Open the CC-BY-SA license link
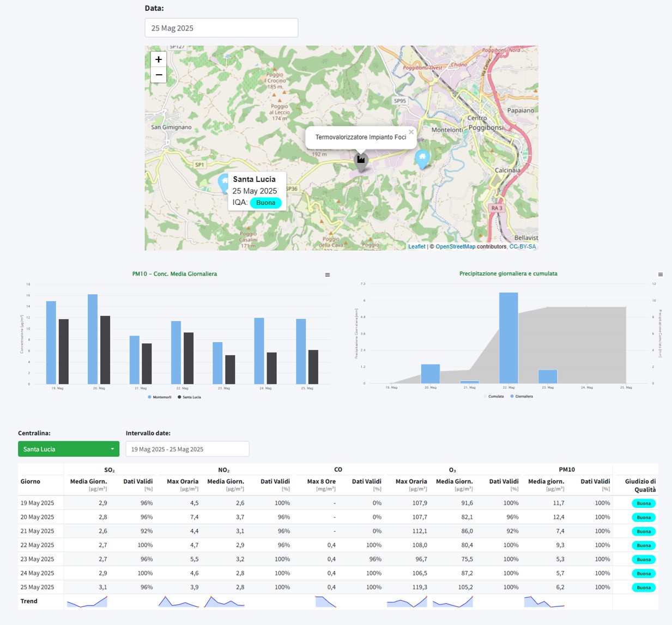This screenshot has width=672, height=625. point(523,247)
